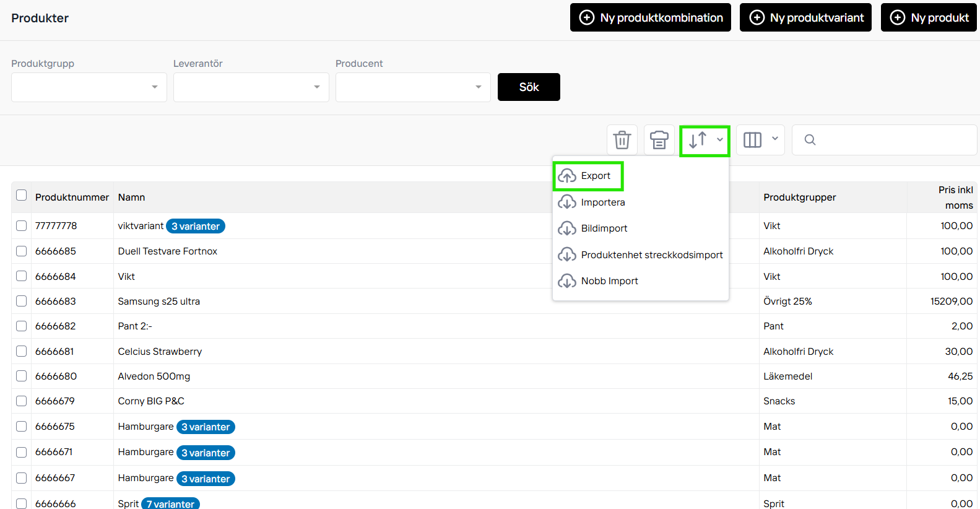Click into the table search field
980x509 pixels.
895,140
